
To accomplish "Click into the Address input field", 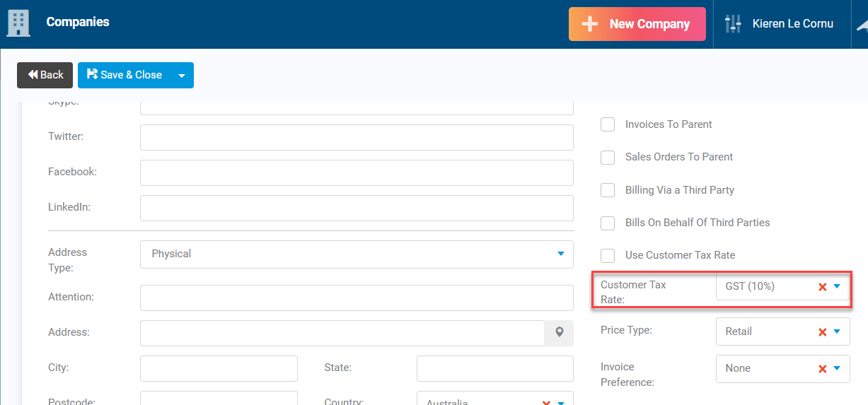I will [x=342, y=333].
